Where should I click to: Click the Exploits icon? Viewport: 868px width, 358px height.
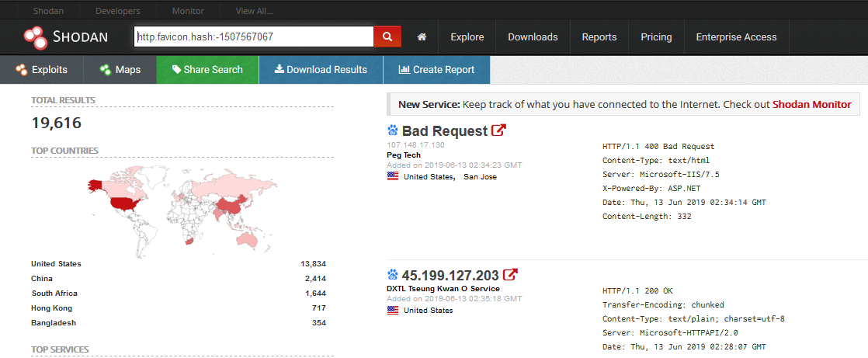22,70
